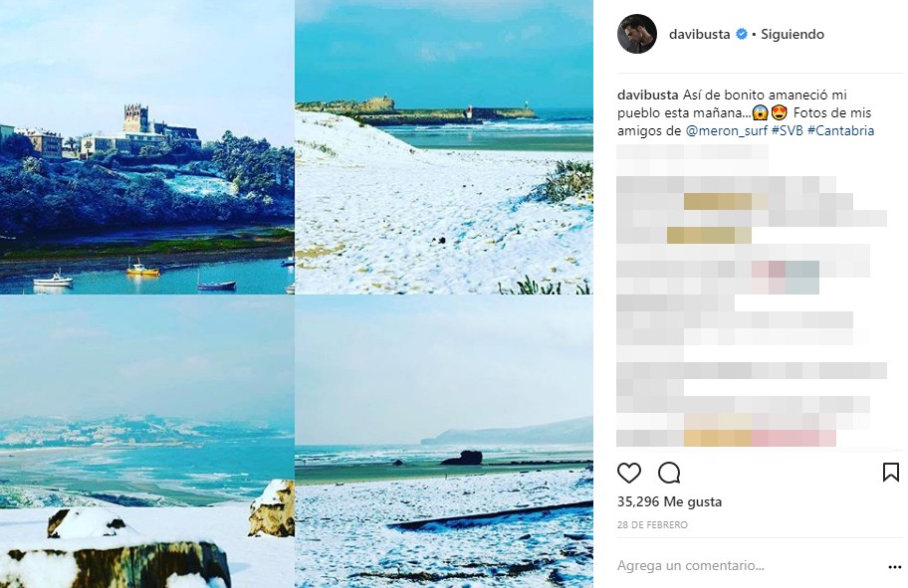The height and width of the screenshot is (588, 908).
Task: Open davibusta profile picture avatar
Action: (637, 34)
